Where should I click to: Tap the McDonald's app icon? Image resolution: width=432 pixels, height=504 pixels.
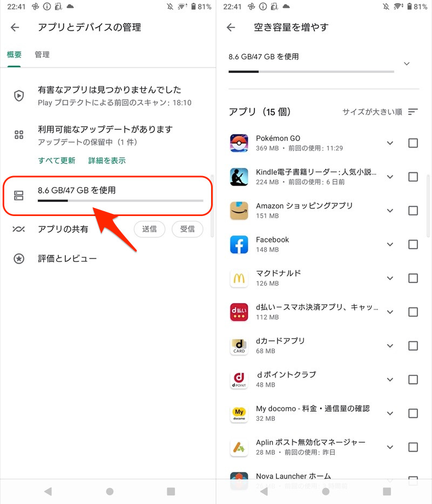tap(239, 278)
